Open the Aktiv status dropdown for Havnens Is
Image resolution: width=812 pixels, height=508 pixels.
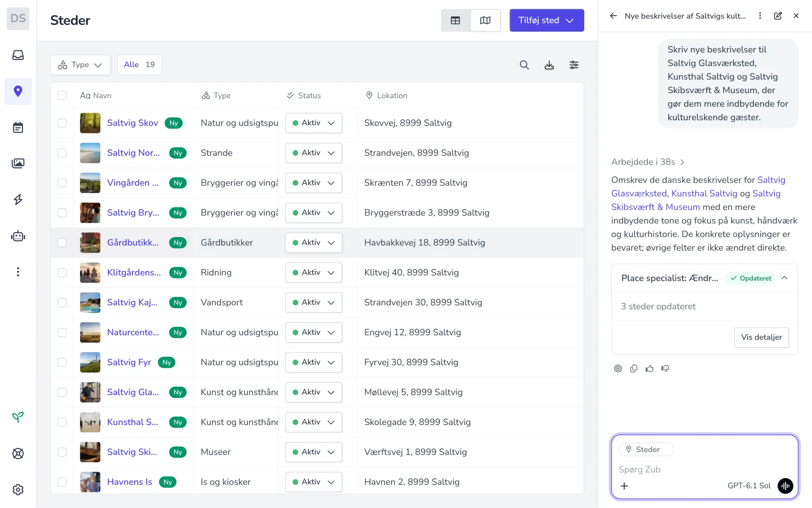pos(313,482)
